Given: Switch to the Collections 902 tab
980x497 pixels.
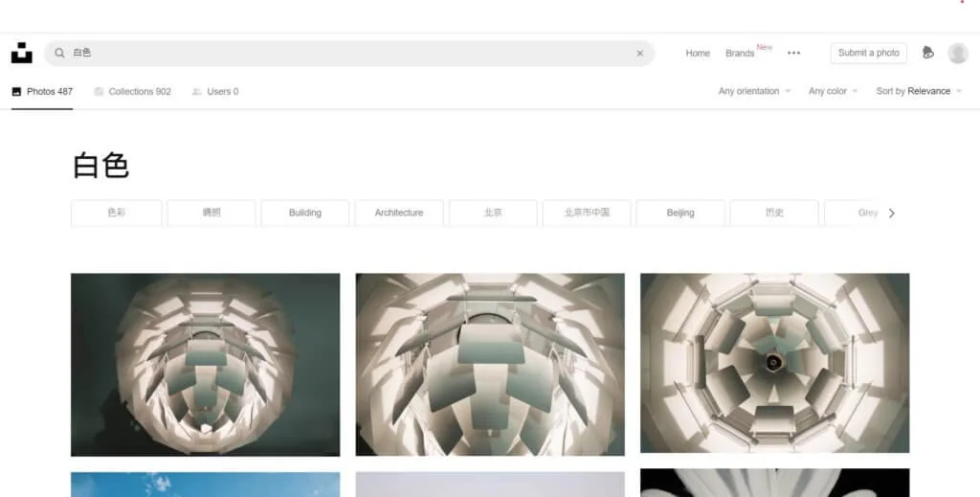Looking at the screenshot, I should point(132,91).
